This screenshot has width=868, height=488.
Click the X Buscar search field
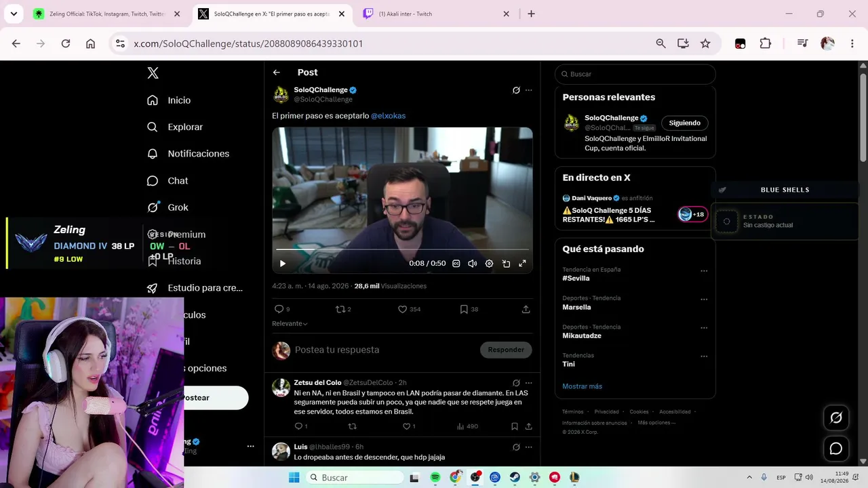point(635,74)
